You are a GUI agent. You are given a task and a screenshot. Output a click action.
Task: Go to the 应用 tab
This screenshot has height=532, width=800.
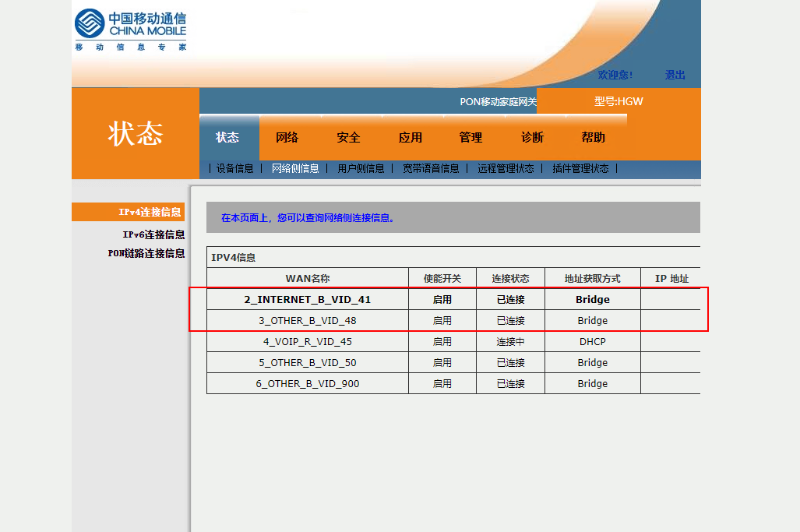tap(411, 138)
